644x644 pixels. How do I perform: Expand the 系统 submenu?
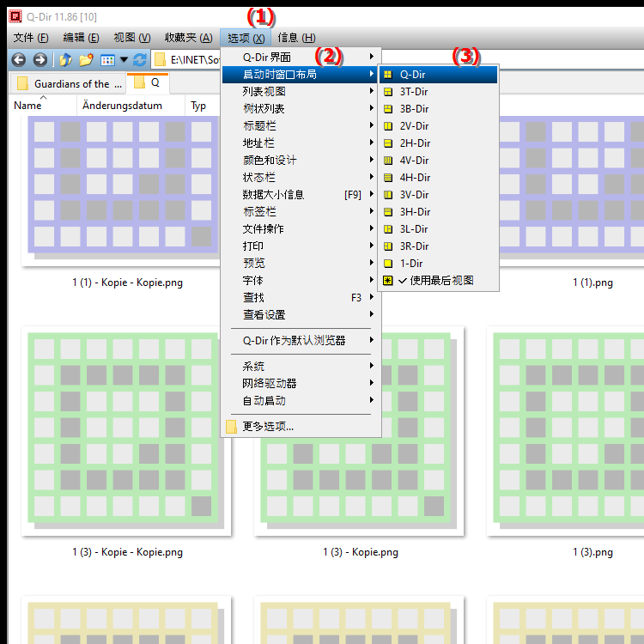pos(301,366)
